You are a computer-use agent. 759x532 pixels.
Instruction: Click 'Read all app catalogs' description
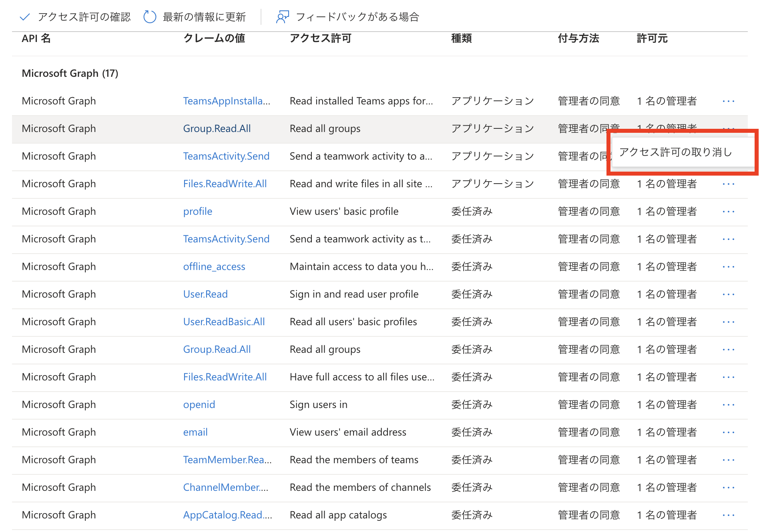[x=338, y=515]
